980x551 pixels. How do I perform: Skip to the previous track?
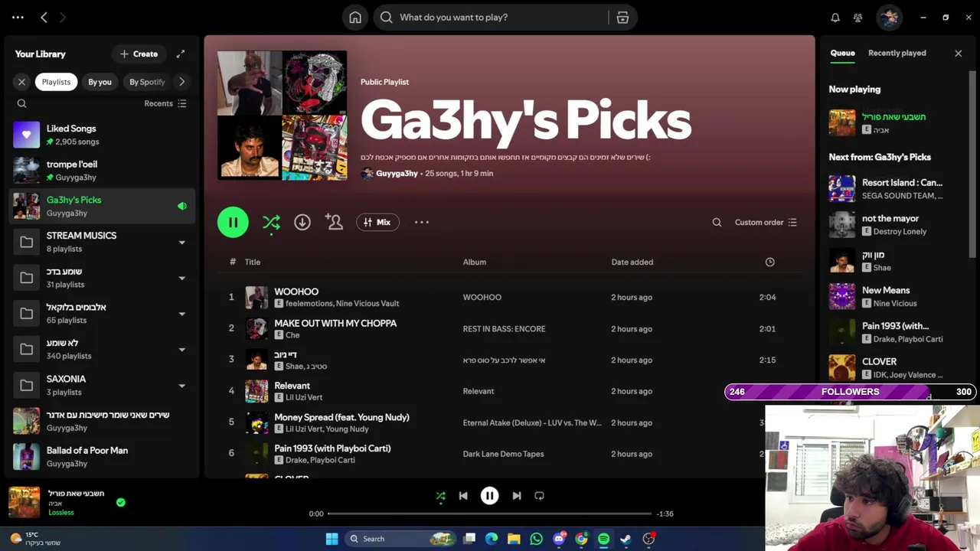[x=463, y=496]
